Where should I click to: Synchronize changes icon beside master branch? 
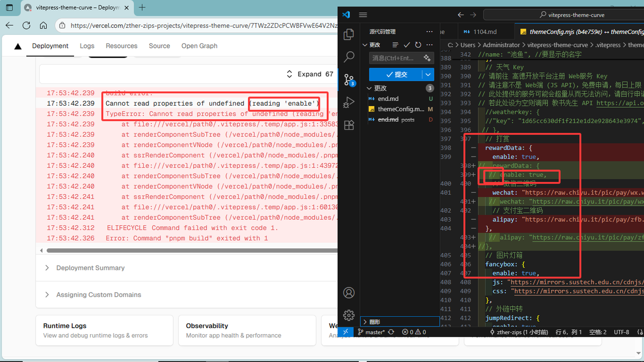click(x=391, y=332)
